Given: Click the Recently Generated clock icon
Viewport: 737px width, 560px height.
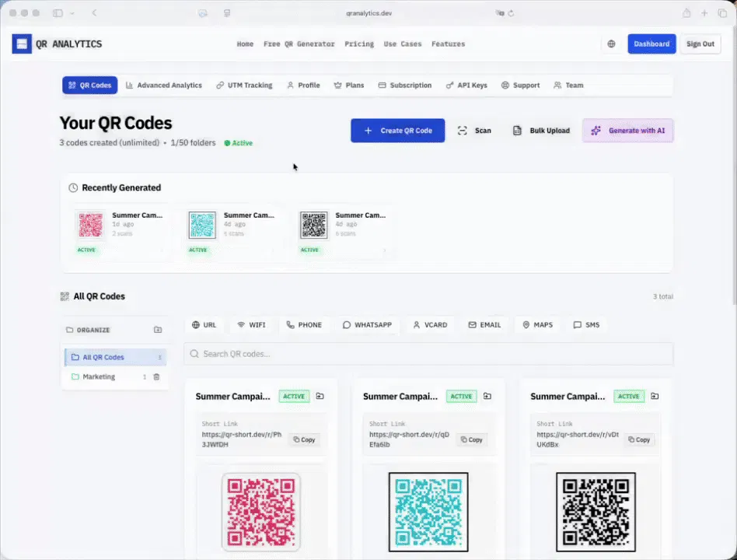Looking at the screenshot, I should click(x=73, y=187).
